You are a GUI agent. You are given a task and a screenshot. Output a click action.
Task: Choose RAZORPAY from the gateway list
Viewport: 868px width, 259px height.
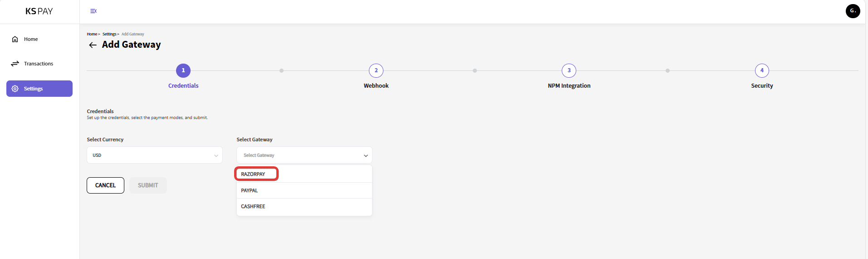253,174
